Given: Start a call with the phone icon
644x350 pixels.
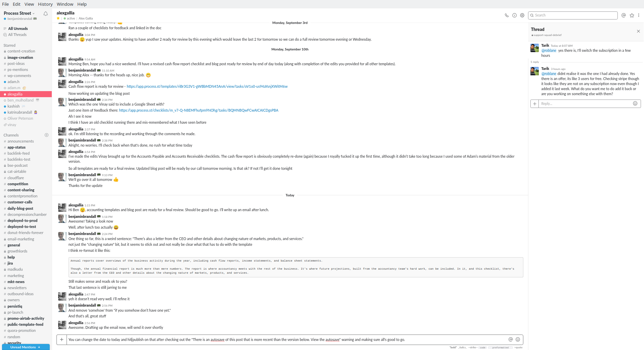Looking at the screenshot, I should coord(507,15).
